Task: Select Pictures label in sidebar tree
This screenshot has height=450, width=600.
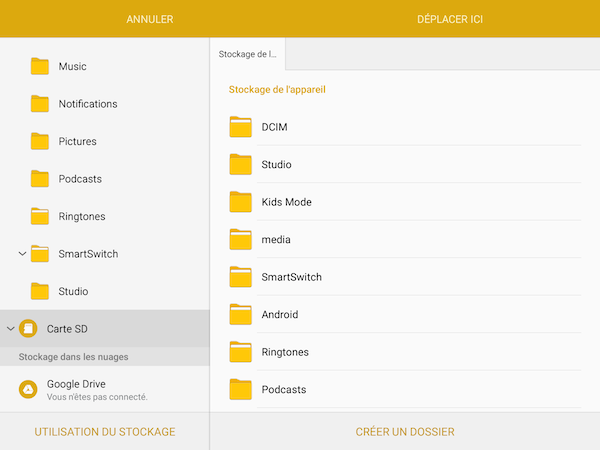Action: (x=77, y=141)
